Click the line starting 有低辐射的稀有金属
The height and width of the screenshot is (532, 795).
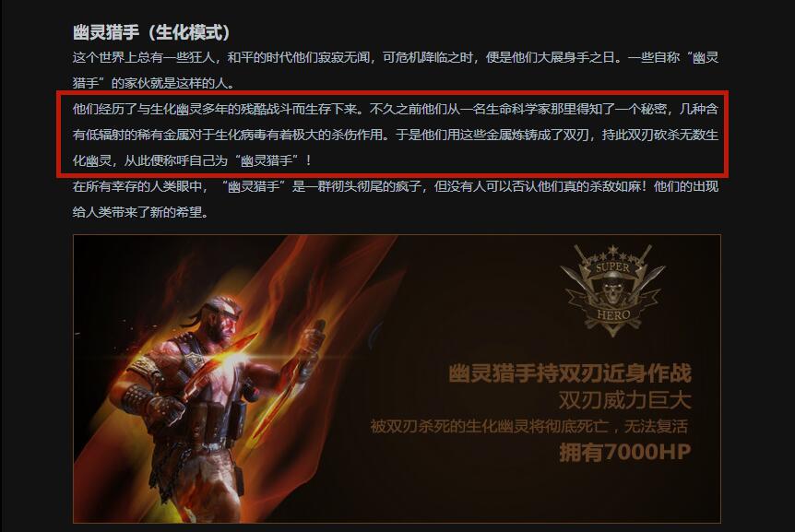pyautogui.click(x=396, y=135)
